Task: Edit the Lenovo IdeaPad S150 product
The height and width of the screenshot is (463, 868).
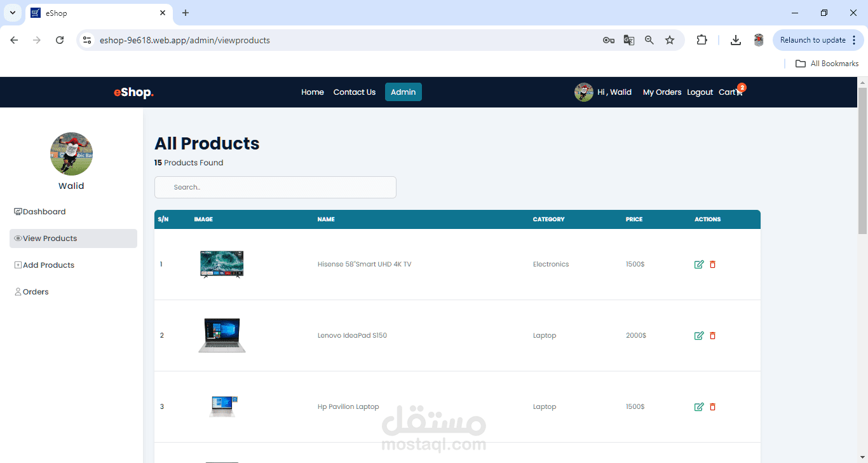Action: 699,336
